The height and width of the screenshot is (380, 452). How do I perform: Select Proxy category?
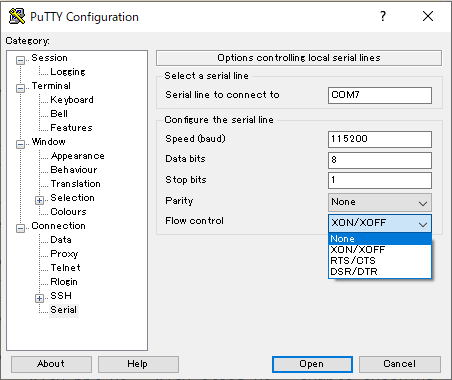64,254
